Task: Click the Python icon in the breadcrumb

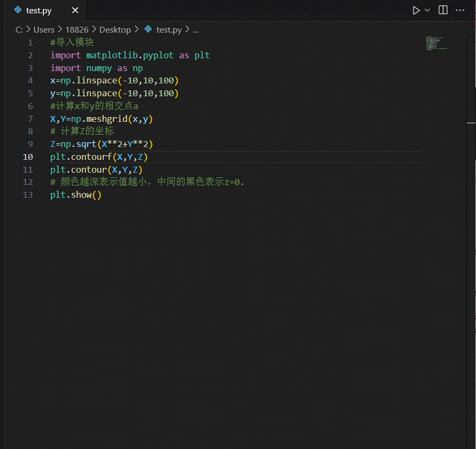Action: coord(148,29)
